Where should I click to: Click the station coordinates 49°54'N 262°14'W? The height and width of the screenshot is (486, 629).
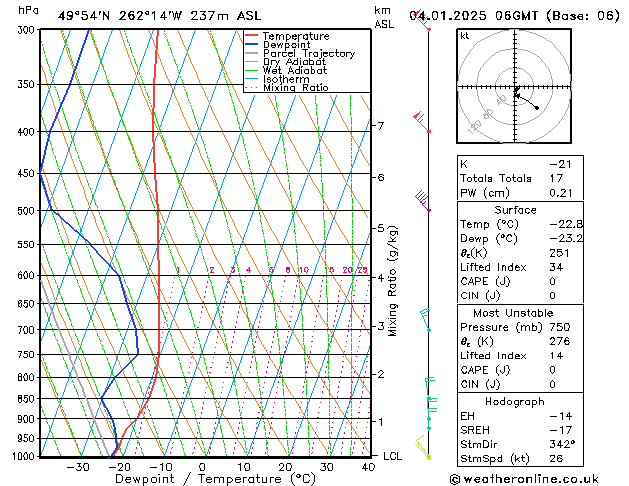120,16
